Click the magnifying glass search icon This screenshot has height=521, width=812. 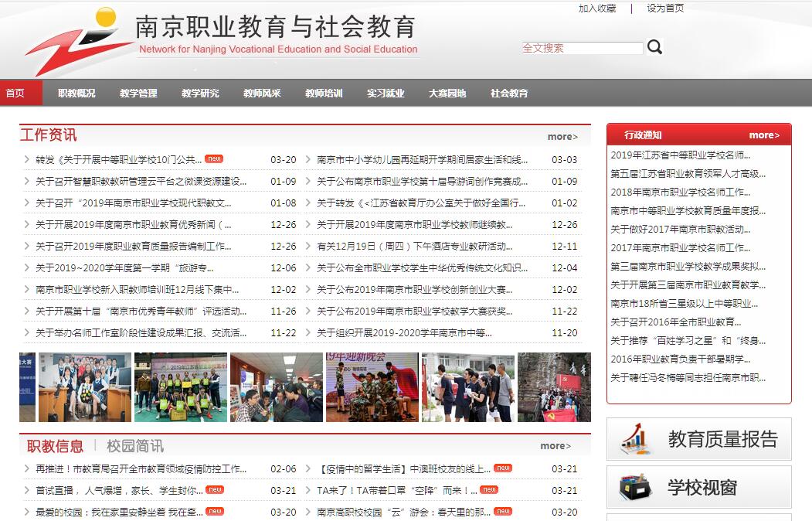(x=654, y=47)
